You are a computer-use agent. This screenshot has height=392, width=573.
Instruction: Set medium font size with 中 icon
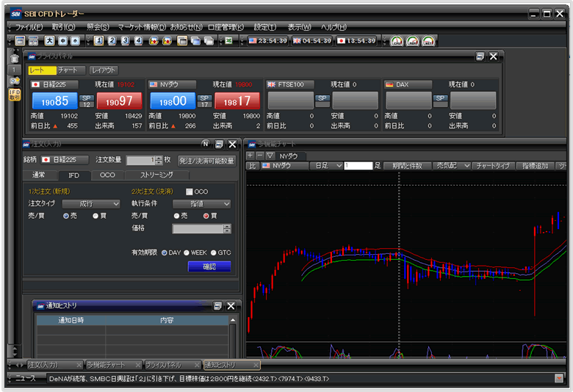click(x=62, y=40)
